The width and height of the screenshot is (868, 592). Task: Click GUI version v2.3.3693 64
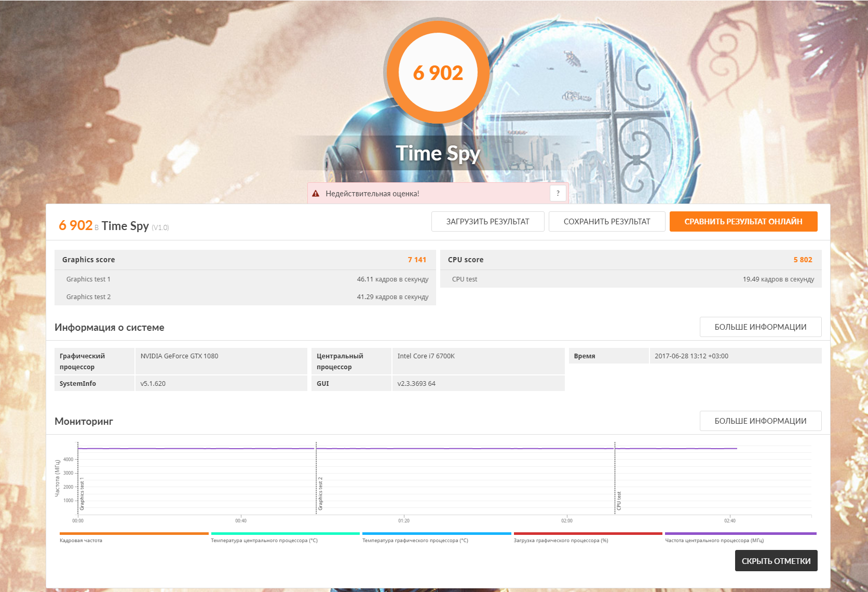point(416,384)
